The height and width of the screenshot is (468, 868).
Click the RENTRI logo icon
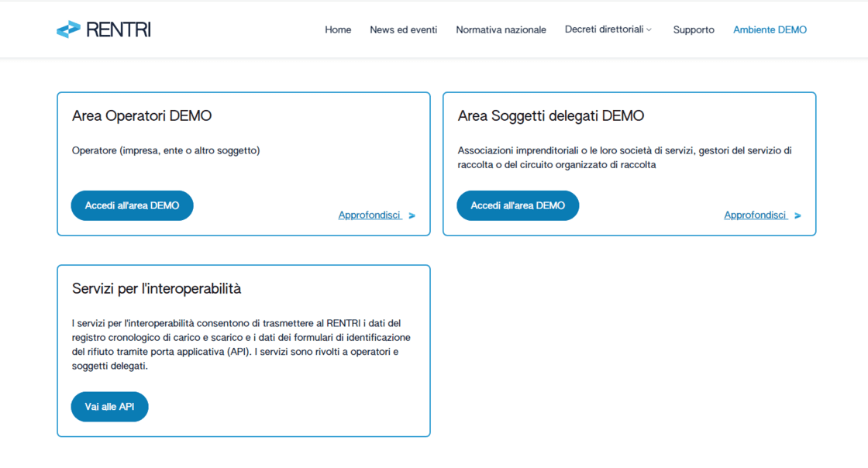point(69,29)
